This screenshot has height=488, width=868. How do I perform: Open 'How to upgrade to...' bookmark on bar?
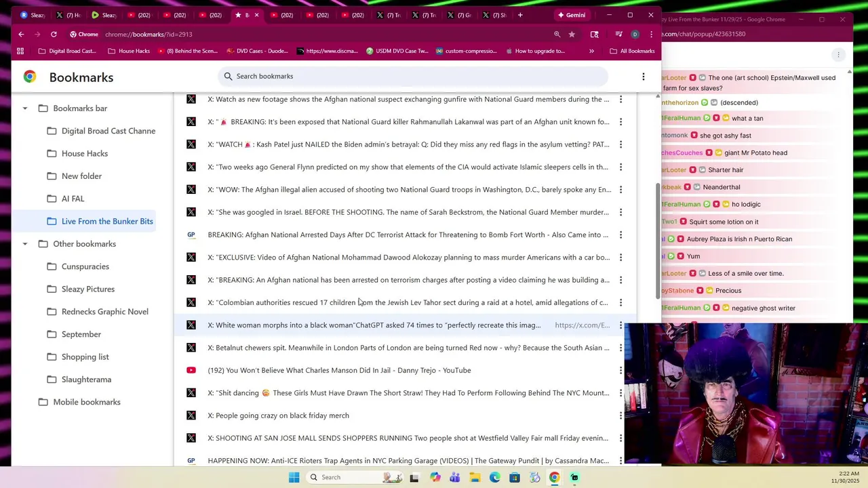tap(535, 51)
